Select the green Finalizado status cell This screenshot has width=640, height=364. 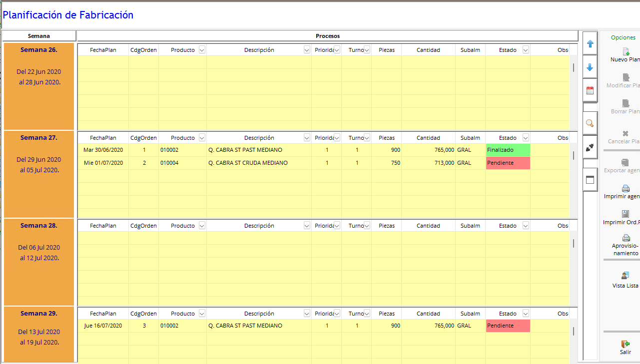(508, 150)
